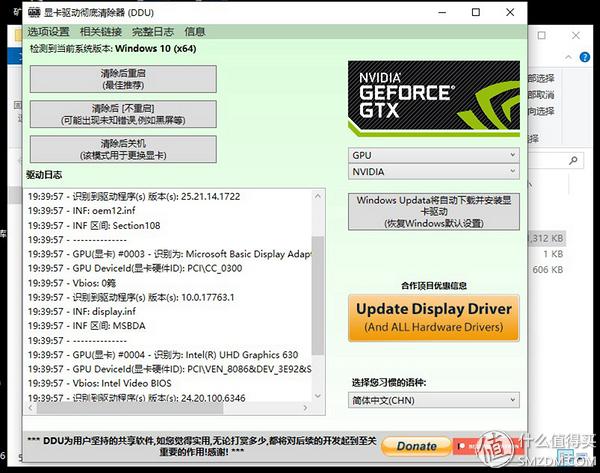The width and height of the screenshot is (600, 473).
Task: Open the 相关链接 menu
Action: pos(101,32)
